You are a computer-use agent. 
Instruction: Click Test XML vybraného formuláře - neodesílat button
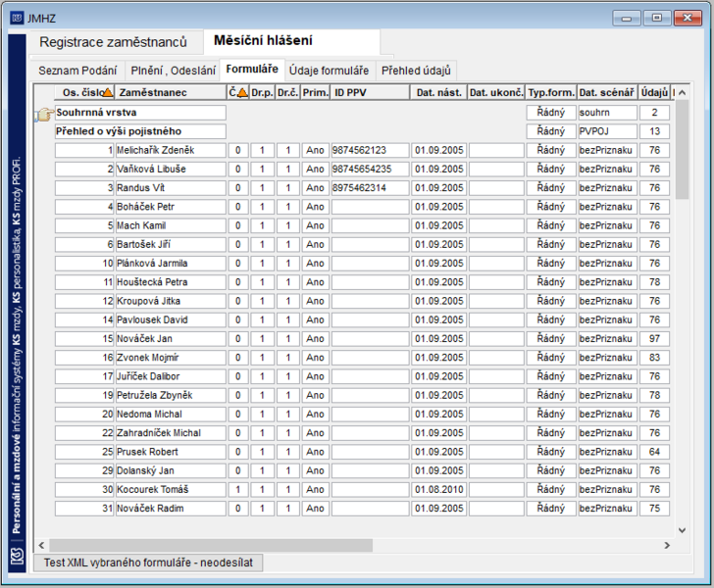pos(148,563)
